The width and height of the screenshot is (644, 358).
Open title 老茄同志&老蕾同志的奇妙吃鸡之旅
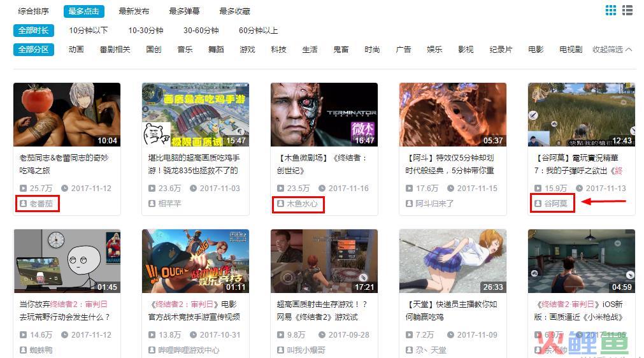pos(64,164)
